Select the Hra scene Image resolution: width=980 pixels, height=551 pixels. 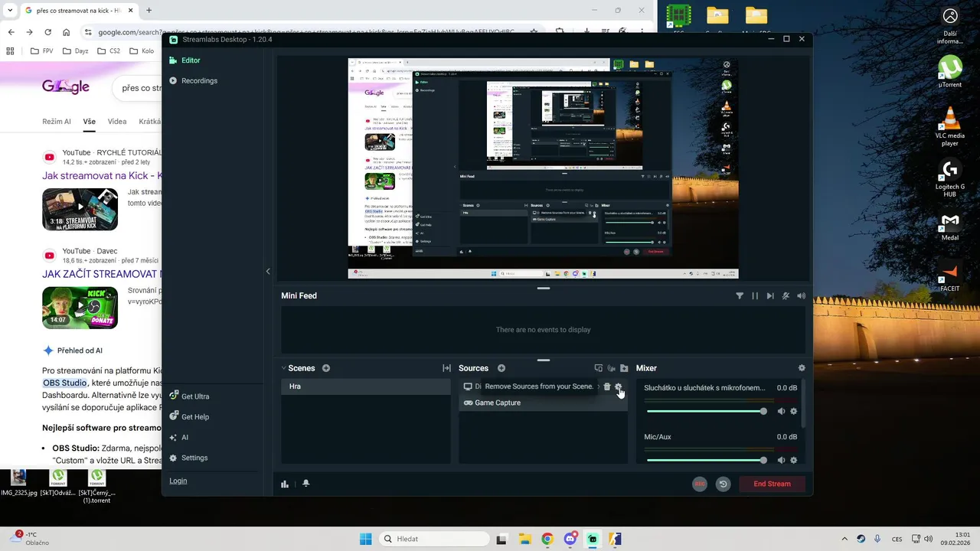point(366,386)
